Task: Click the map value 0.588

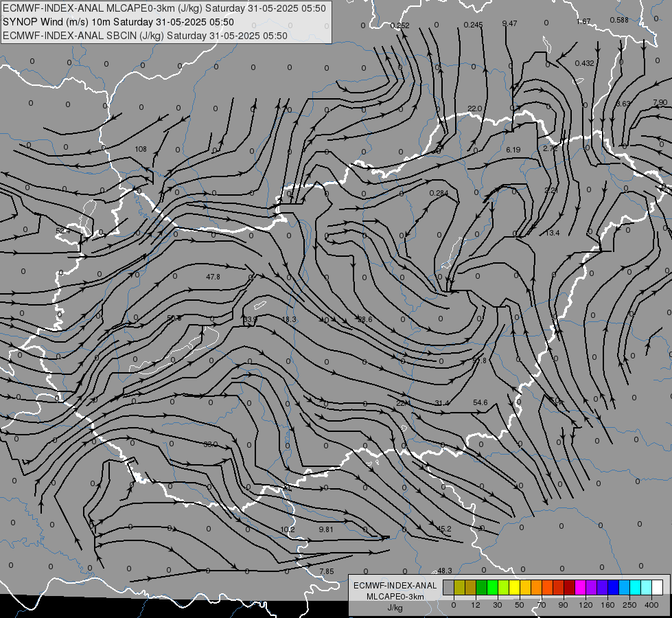Action: click(x=619, y=20)
